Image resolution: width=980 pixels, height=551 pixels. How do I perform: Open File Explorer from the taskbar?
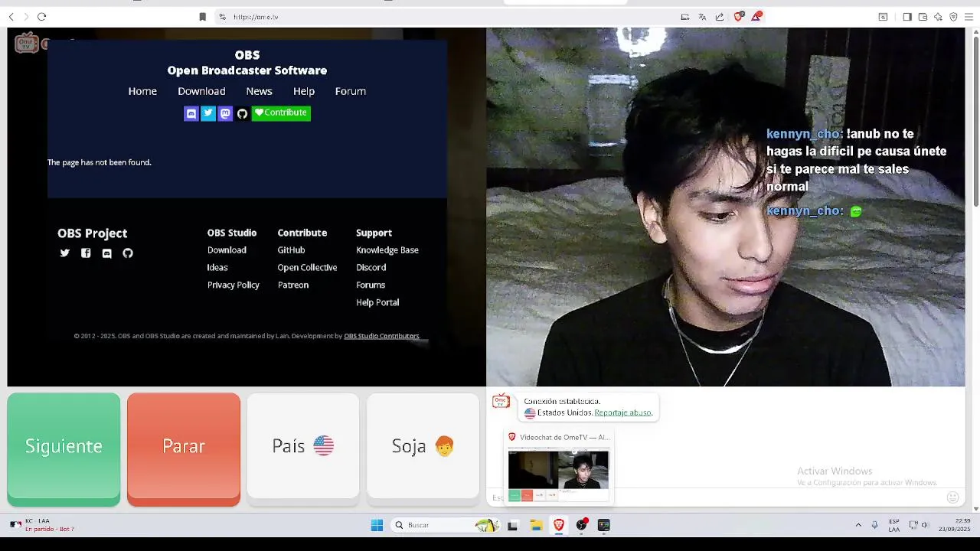point(536,525)
